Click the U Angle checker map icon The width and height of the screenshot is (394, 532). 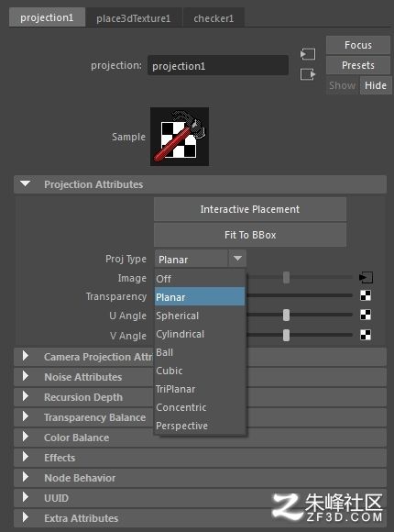(366, 316)
